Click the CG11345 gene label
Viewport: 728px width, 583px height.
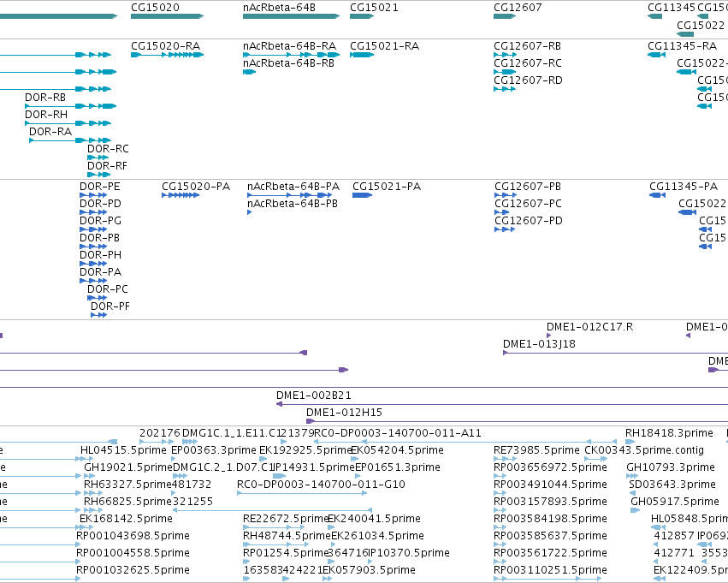pyautogui.click(x=672, y=8)
